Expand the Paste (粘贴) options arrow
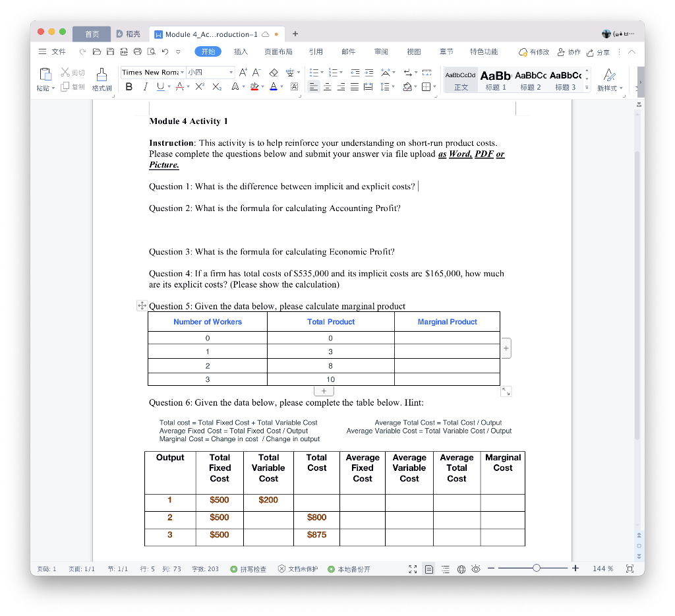675x616 pixels. pyautogui.click(x=53, y=88)
